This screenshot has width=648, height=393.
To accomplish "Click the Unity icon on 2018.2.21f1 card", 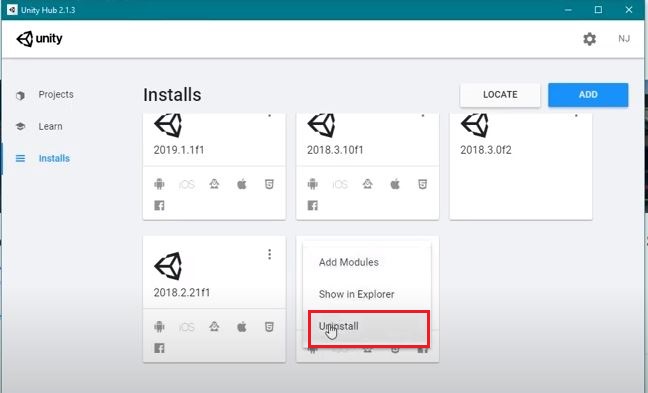I will click(168, 266).
